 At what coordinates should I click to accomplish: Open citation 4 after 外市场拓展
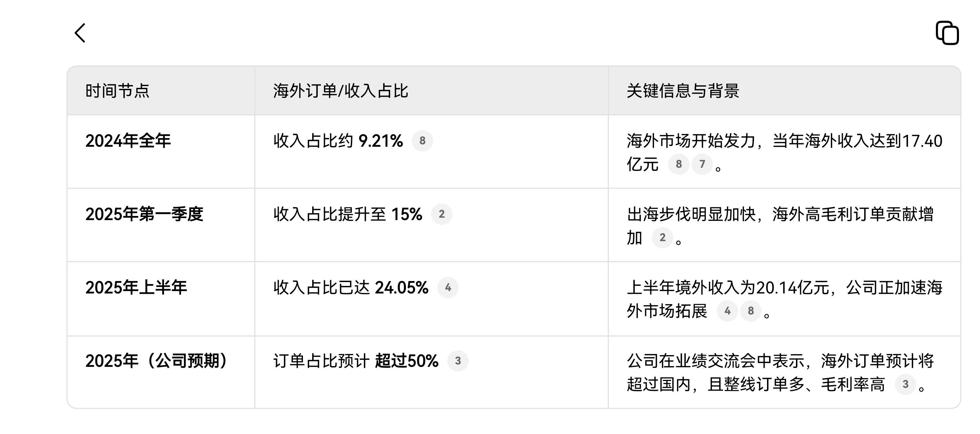pos(727,311)
